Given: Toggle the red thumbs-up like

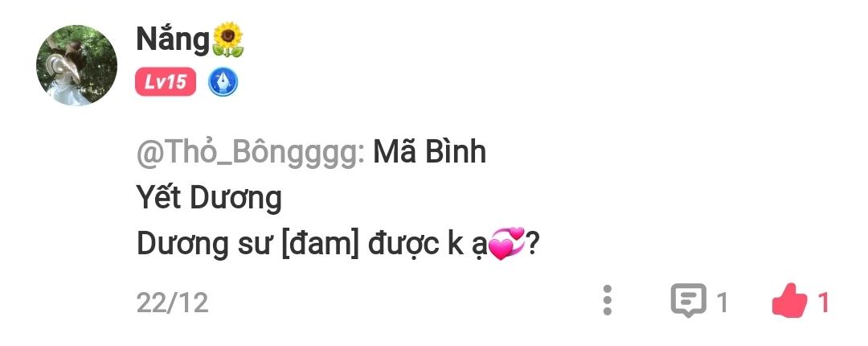Looking at the screenshot, I should [789, 301].
